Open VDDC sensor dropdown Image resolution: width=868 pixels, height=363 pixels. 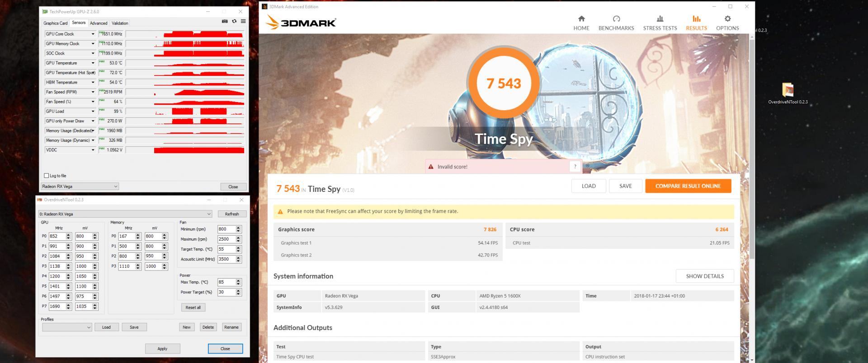pyautogui.click(x=93, y=150)
